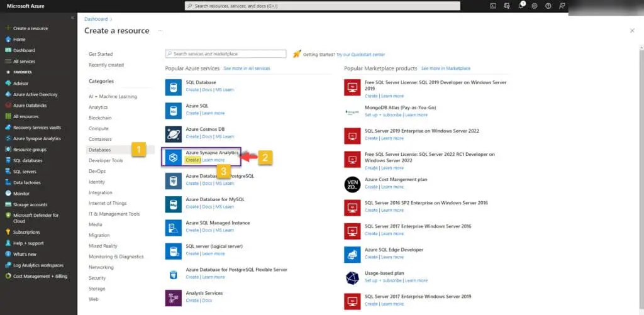
Task: Focus the Search services and marketplace field
Action: (x=226, y=54)
